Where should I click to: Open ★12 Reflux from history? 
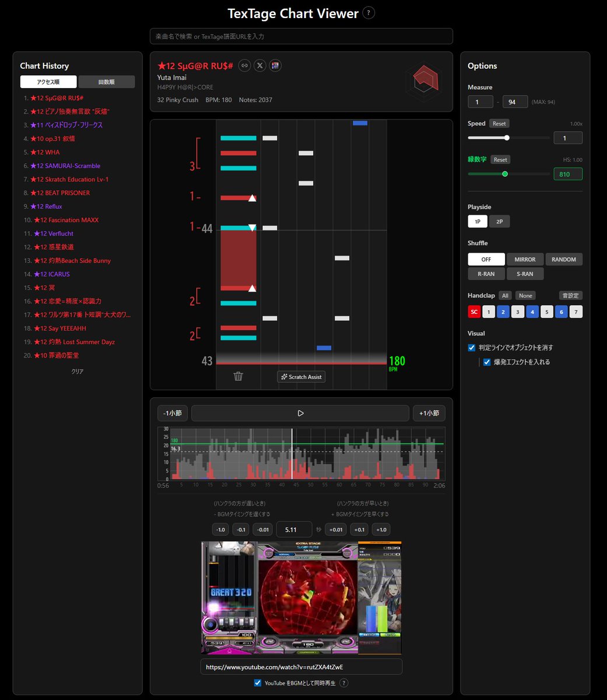tap(47, 206)
